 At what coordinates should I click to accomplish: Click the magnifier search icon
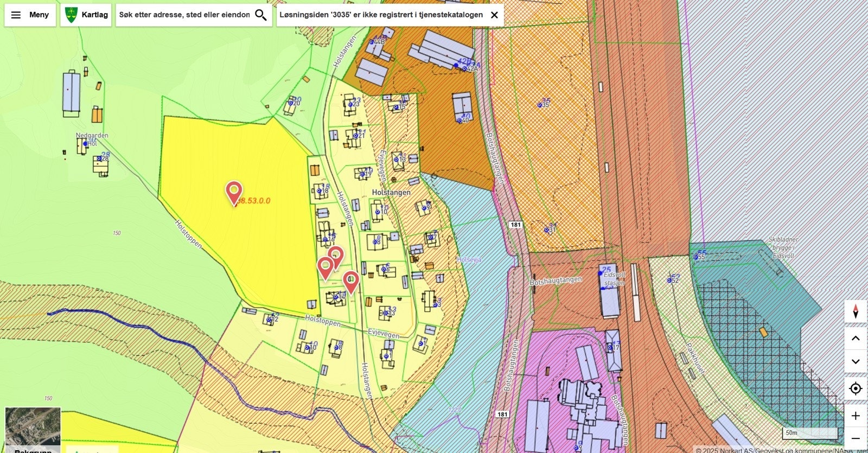pyautogui.click(x=261, y=15)
